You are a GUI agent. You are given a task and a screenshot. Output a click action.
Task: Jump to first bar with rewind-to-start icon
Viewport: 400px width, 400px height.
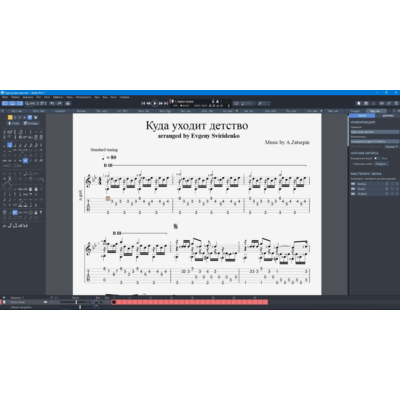click(143, 103)
